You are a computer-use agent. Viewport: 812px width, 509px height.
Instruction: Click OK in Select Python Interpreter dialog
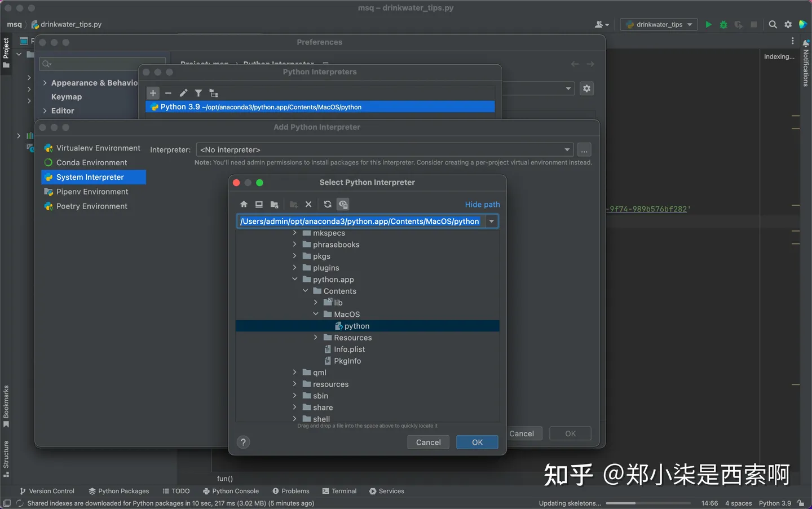click(x=477, y=442)
